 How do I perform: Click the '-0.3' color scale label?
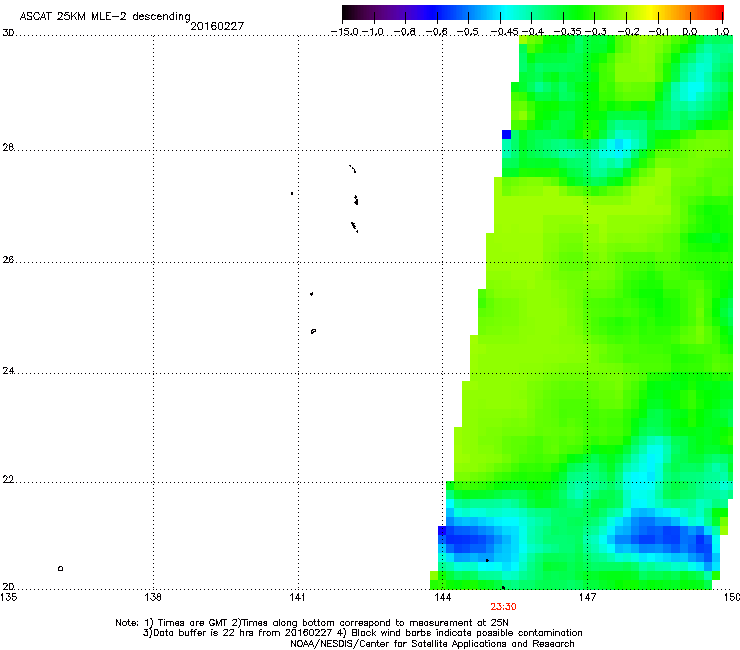[x=596, y=32]
